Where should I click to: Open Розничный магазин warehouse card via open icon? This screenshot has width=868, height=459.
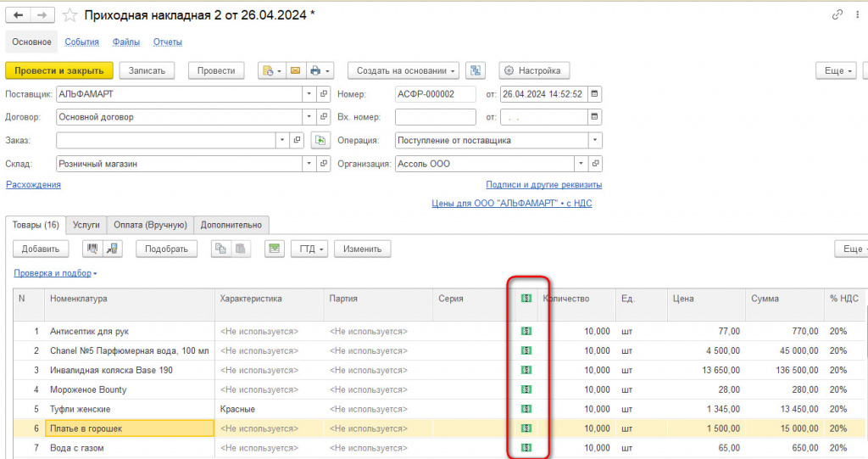324,164
